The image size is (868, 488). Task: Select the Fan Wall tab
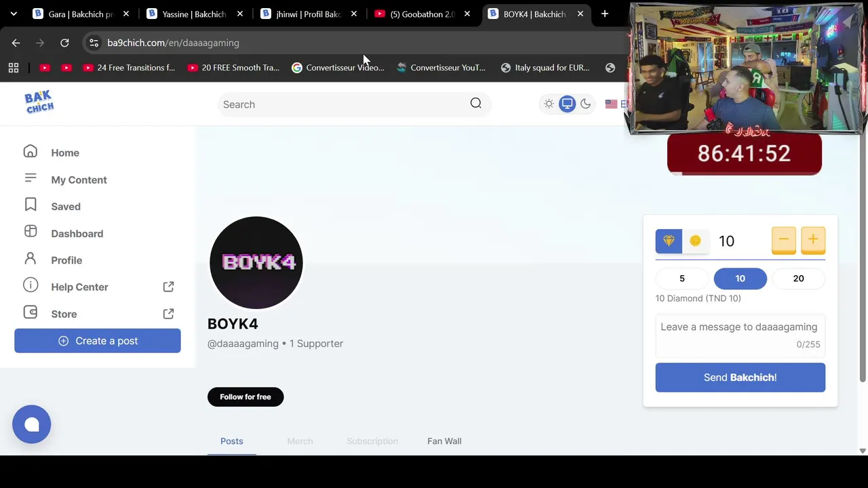444,441
